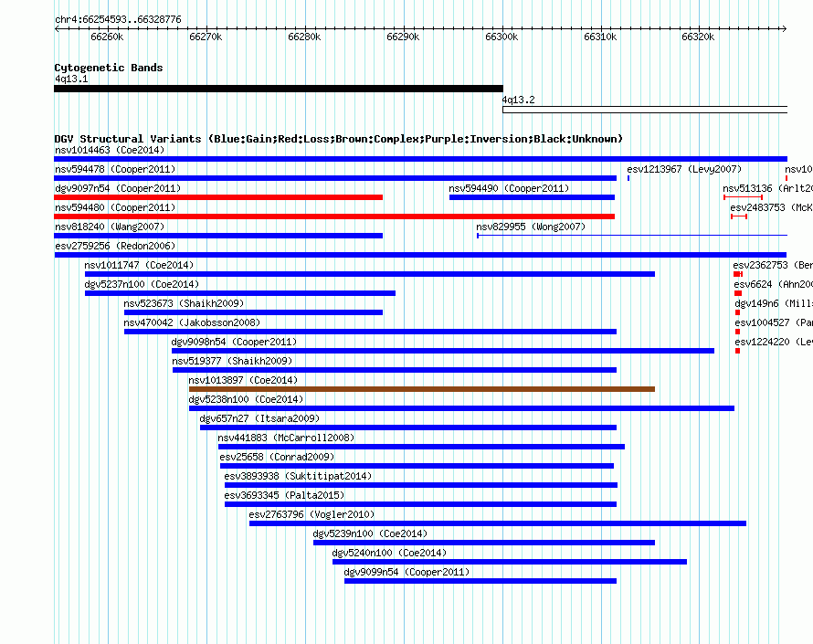This screenshot has height=644, width=813.
Task: Click the dgv5237n100 (Coe2014) bar
Action: point(240,293)
